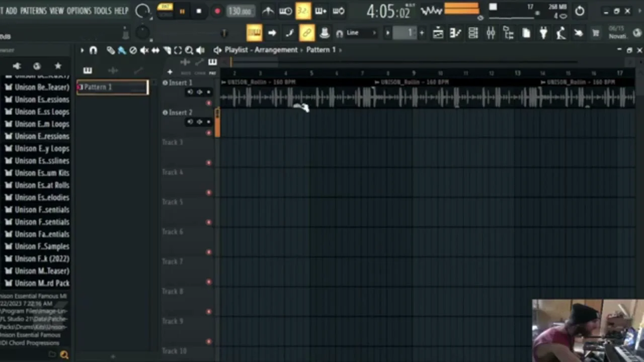Screen dimensions: 644x362
Task: Open the Playlist menu arrow
Action: pyautogui.click(x=82, y=50)
